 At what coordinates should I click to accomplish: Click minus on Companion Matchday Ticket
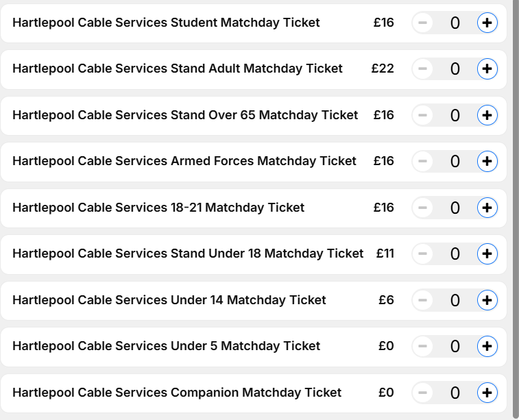[422, 392]
